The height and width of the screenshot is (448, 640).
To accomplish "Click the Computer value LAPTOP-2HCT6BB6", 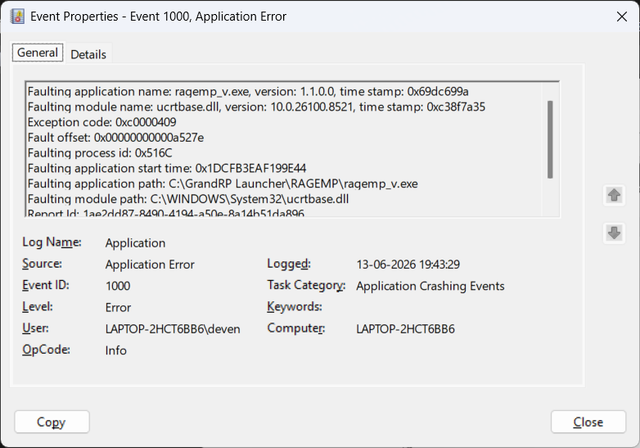I will [x=405, y=329].
